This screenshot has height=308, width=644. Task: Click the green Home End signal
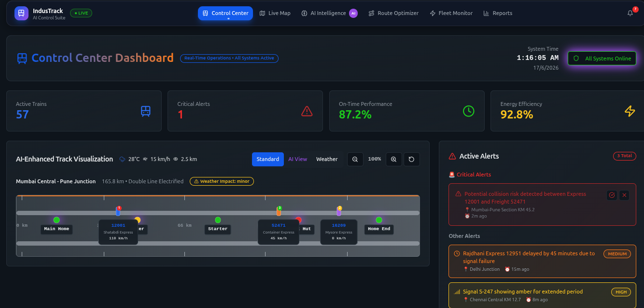379,220
